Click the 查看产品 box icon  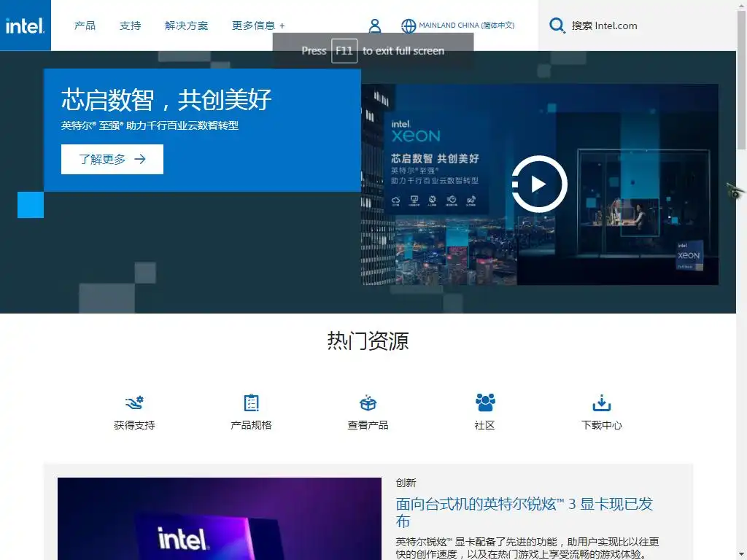tap(368, 402)
